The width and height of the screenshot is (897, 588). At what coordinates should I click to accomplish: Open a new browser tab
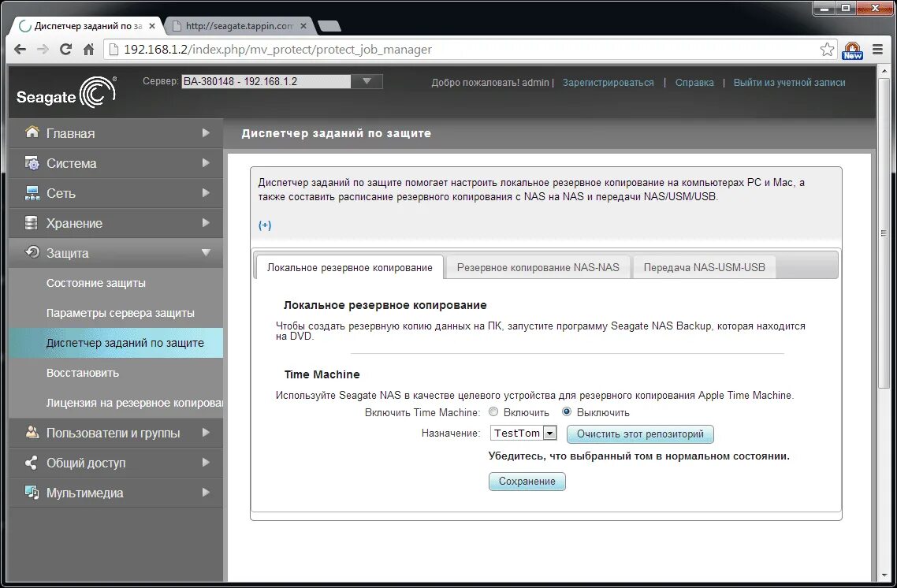(329, 26)
